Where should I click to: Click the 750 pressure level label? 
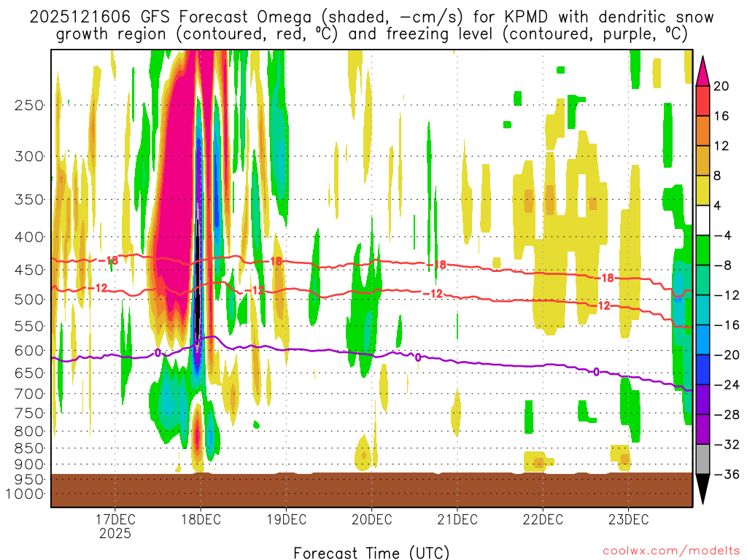tap(29, 413)
